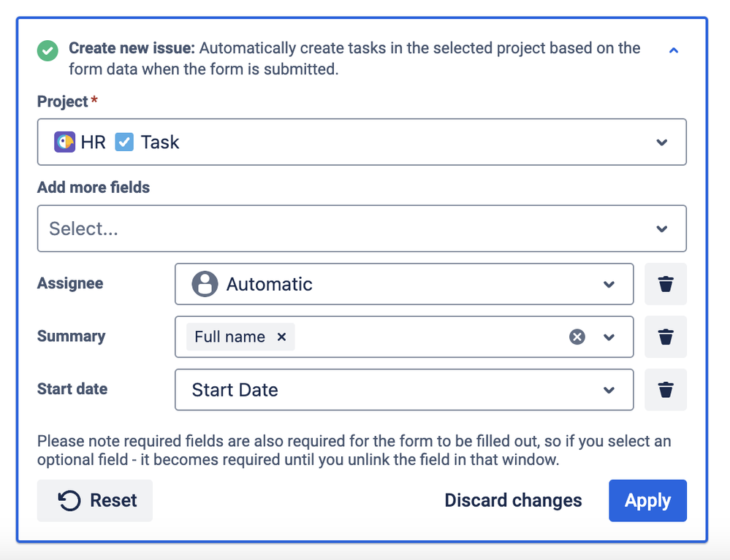The image size is (730, 560).
Task: Click Discard changes
Action: (x=513, y=501)
